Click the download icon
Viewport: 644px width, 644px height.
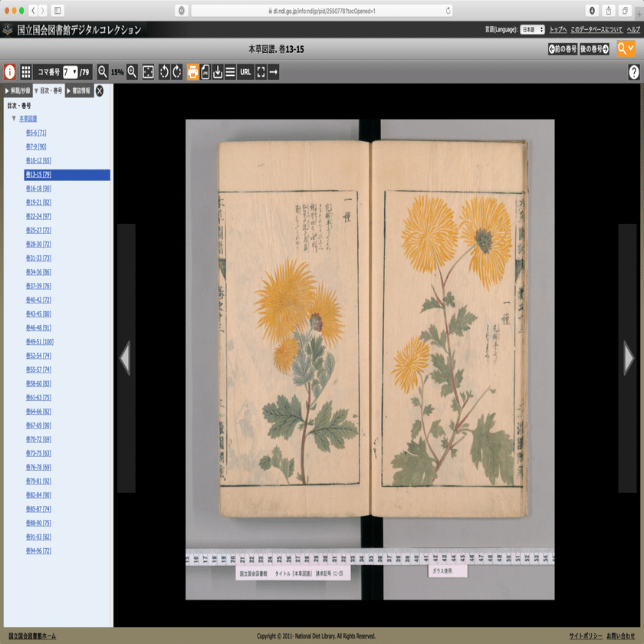pyautogui.click(x=218, y=72)
